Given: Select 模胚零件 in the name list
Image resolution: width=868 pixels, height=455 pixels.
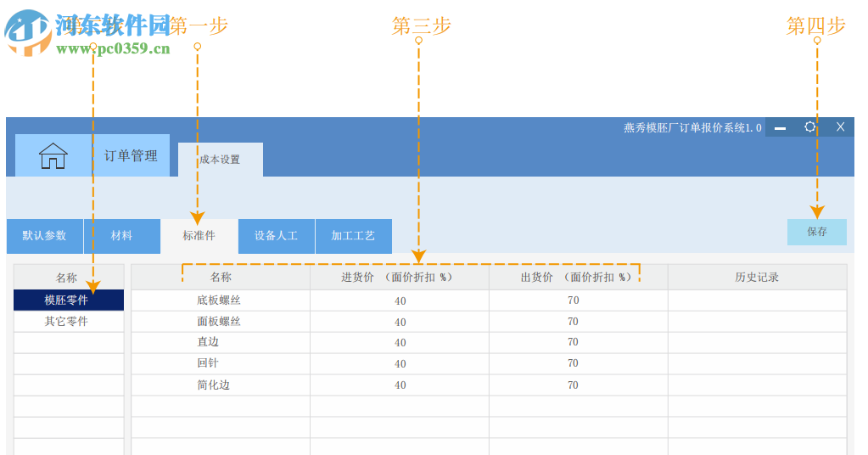Looking at the screenshot, I should [x=69, y=300].
